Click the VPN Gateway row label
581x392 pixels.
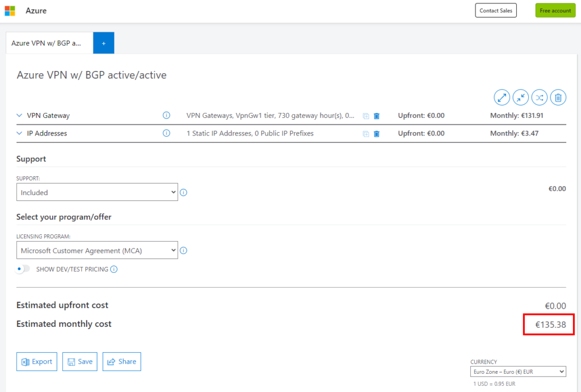coord(48,115)
